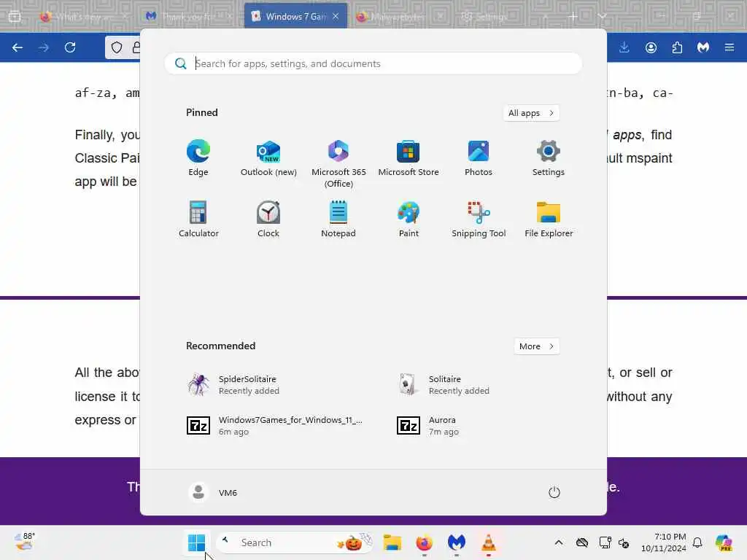Image resolution: width=747 pixels, height=560 pixels.
Task: Open Notepad from Start menu
Action: pyautogui.click(x=338, y=219)
